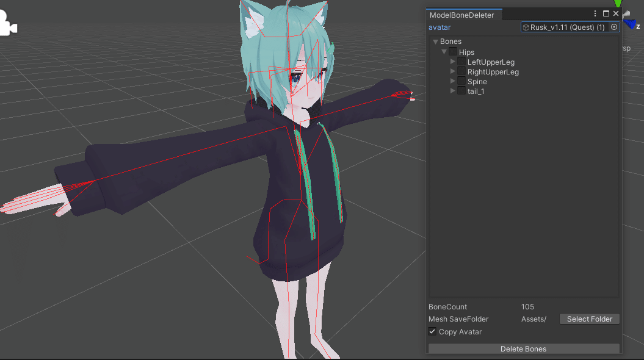The height and width of the screenshot is (360, 644).
Task: Click the scene camera gizmo icon
Action: pos(8,23)
